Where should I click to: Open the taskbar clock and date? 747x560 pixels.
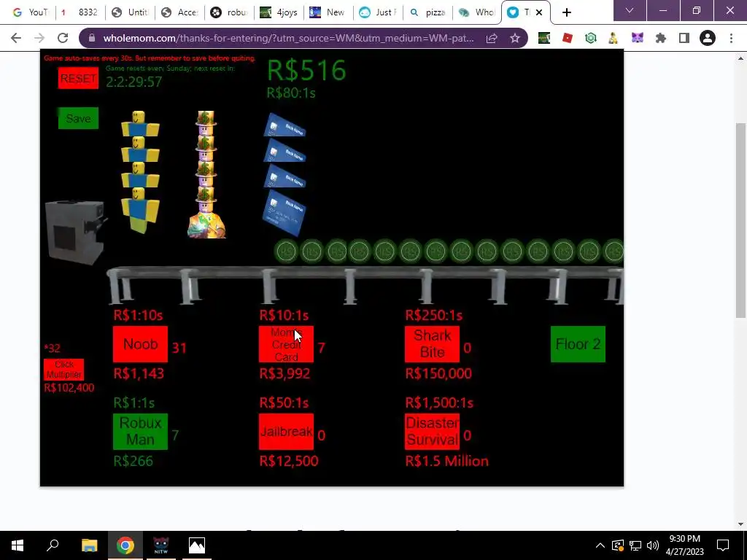pos(684,545)
